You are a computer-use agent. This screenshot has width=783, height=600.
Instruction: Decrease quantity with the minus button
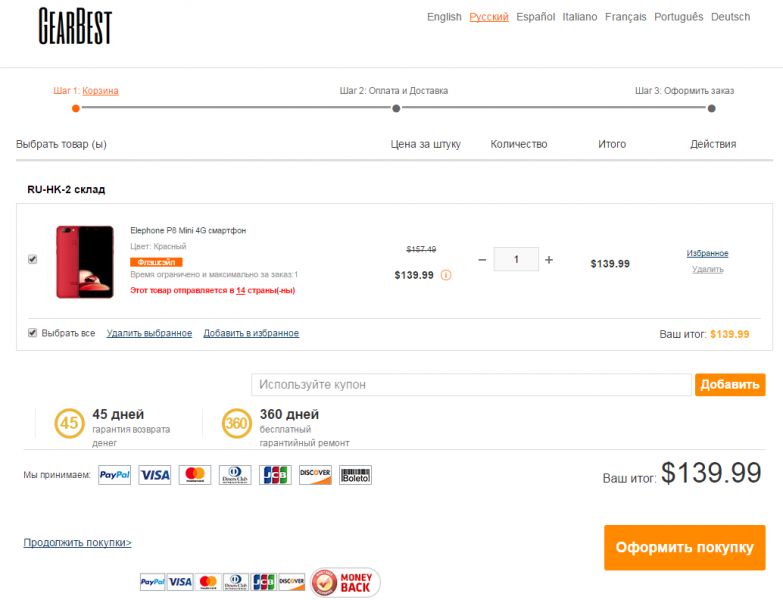click(x=482, y=260)
